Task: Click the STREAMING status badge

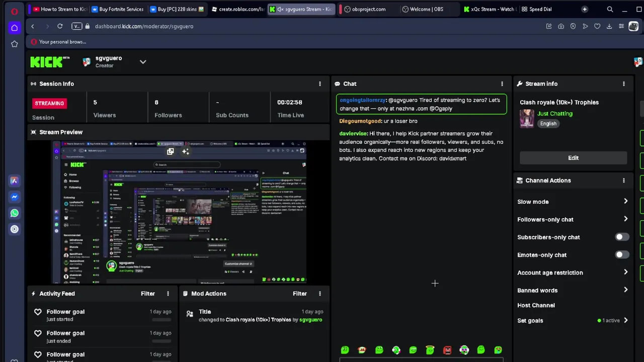Action: pyautogui.click(x=49, y=103)
